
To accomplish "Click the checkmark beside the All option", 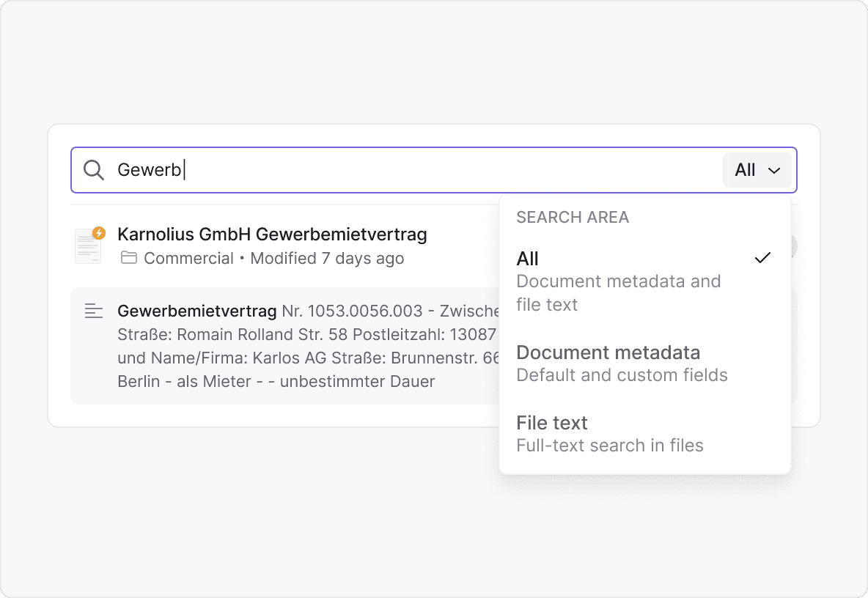I will 762,258.
